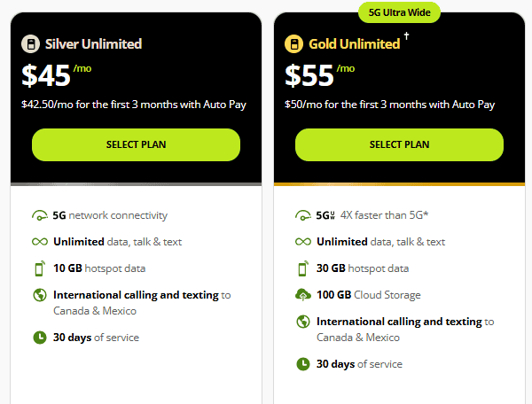Click the hotspot phone icon for 10 GB
The image size is (532, 404).
(x=39, y=268)
